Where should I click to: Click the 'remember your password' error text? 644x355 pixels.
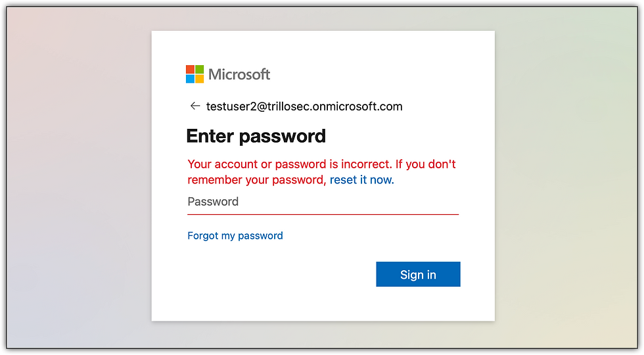coord(256,180)
